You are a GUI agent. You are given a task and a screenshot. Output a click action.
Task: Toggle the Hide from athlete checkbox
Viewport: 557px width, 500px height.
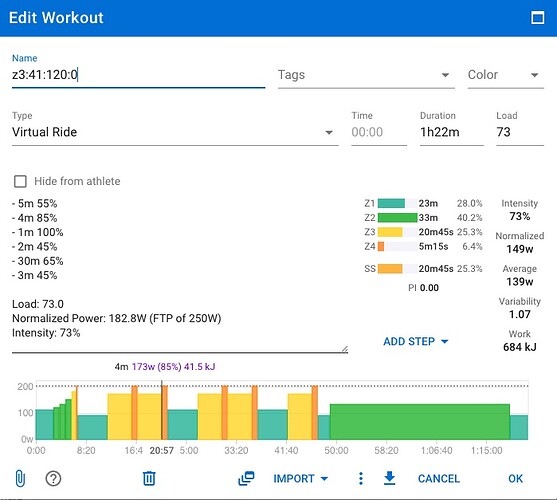coord(20,181)
